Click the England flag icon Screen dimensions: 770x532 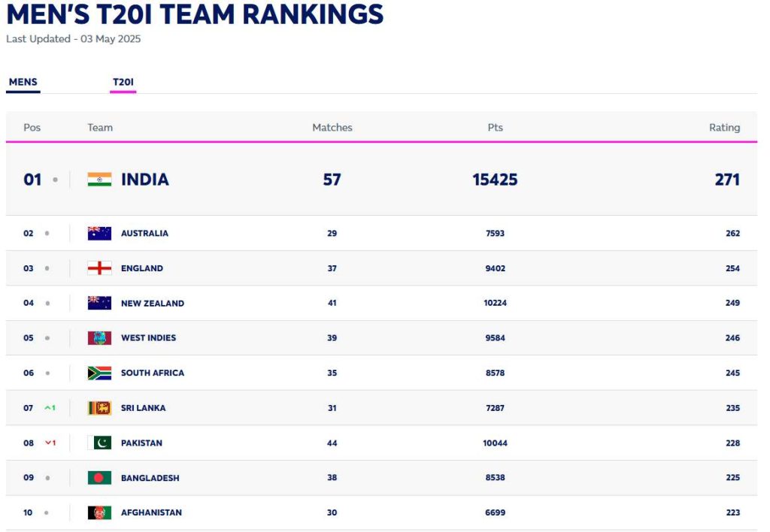[99, 268]
